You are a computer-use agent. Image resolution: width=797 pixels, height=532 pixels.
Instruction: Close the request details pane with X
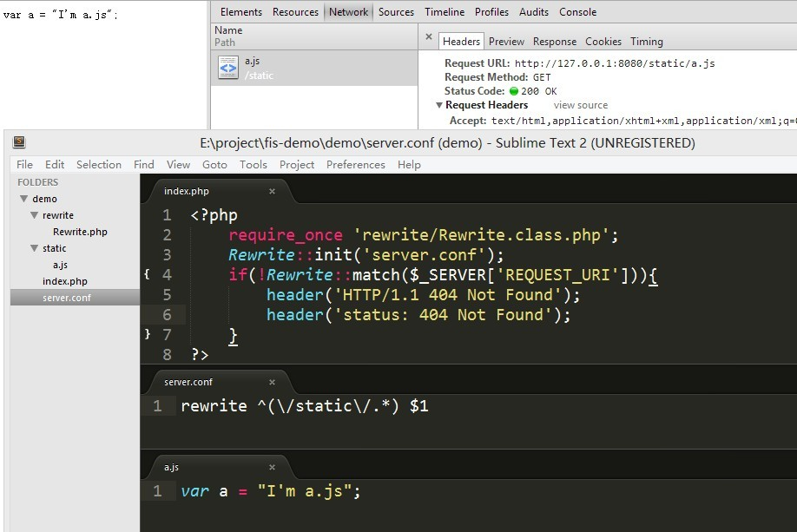click(x=429, y=36)
